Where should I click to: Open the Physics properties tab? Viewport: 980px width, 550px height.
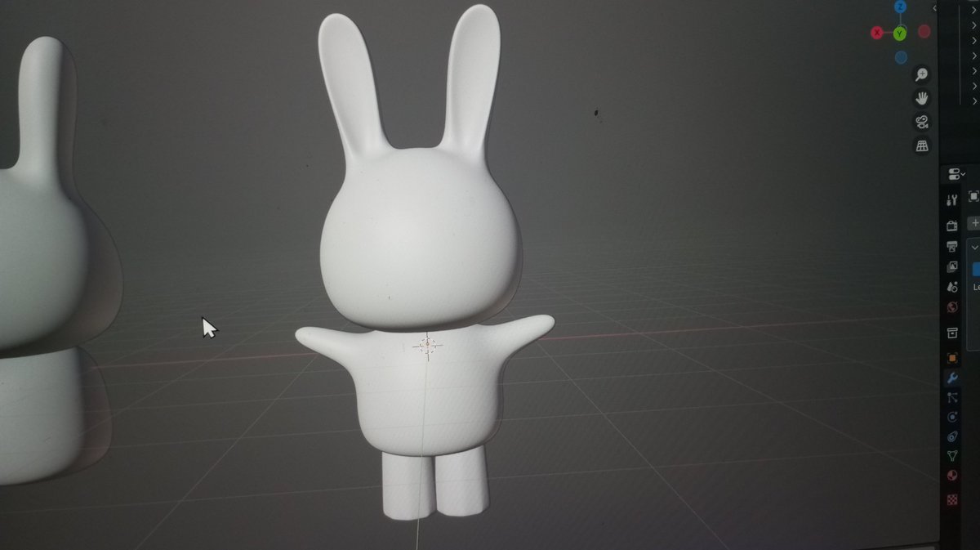coord(951,417)
